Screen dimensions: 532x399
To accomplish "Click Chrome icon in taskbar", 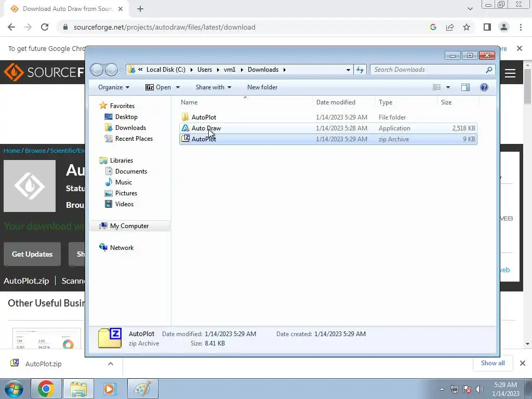I will (46, 389).
